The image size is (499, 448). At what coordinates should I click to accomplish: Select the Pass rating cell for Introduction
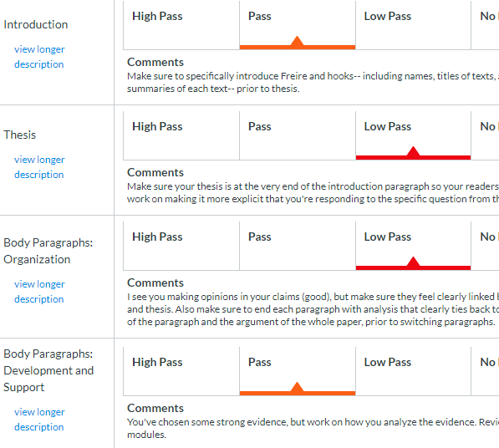tap(298, 25)
